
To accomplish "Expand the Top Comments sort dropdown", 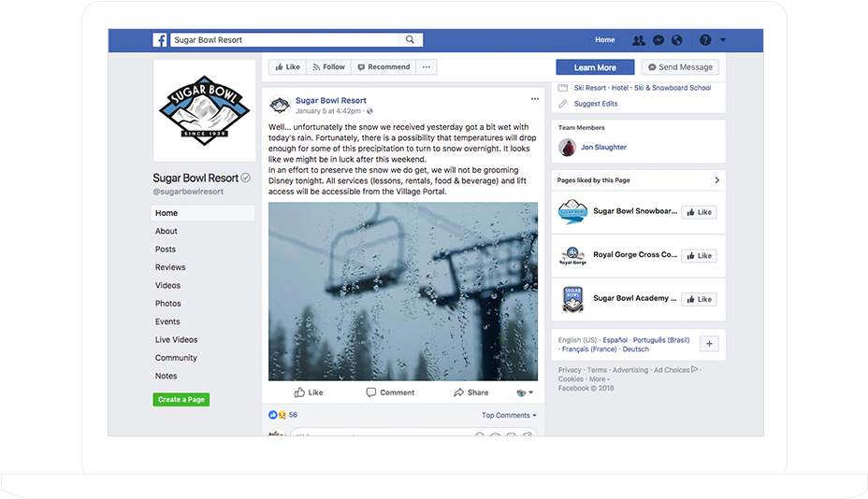I will coord(509,415).
